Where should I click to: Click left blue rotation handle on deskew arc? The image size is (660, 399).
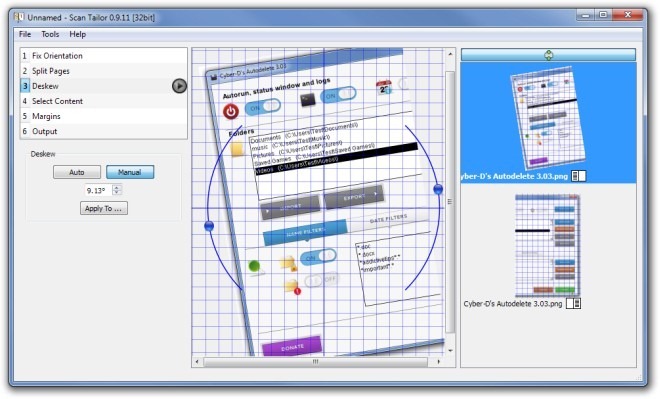[209, 226]
